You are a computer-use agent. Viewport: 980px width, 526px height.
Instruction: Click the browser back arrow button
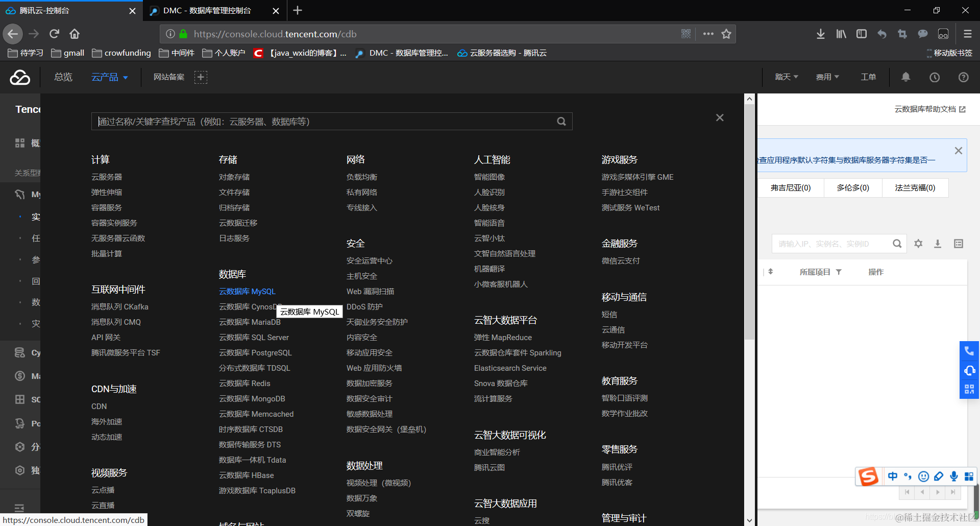[x=13, y=34]
